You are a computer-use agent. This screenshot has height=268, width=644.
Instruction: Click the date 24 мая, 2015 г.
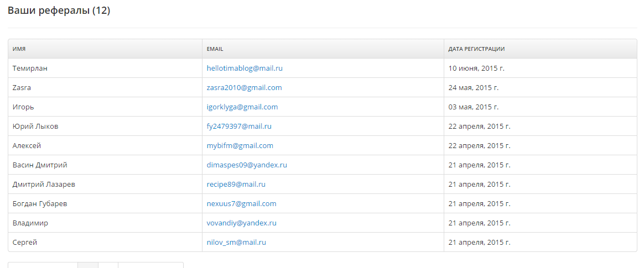474,87
